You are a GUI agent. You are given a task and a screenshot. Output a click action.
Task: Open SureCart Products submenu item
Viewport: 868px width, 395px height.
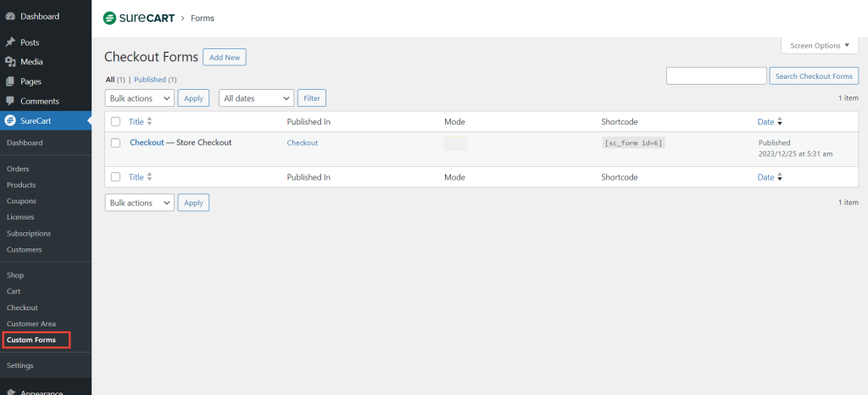point(21,185)
